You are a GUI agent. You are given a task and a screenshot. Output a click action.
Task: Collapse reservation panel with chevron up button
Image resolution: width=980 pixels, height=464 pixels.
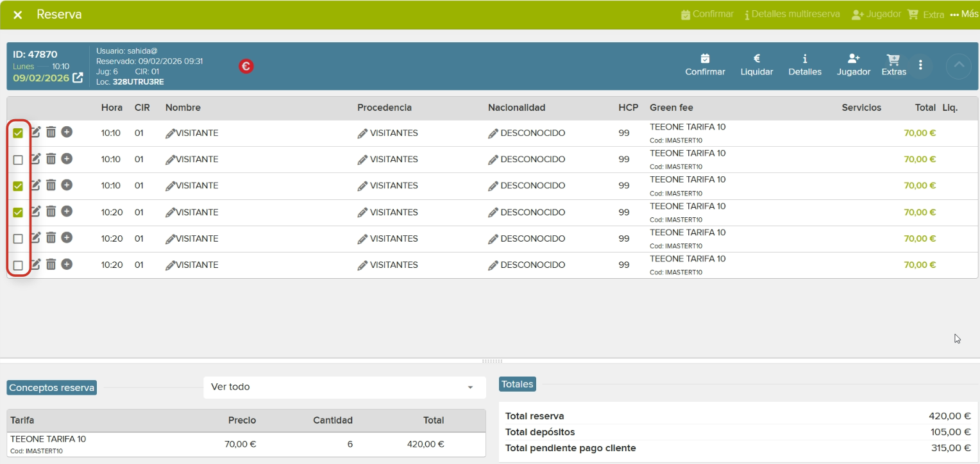(958, 65)
